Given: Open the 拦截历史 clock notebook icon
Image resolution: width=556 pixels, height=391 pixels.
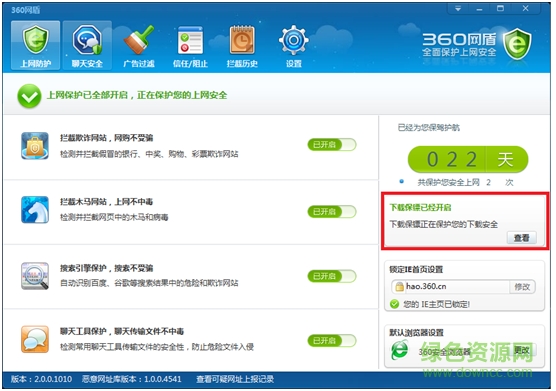Looking at the screenshot, I should pyautogui.click(x=242, y=45).
